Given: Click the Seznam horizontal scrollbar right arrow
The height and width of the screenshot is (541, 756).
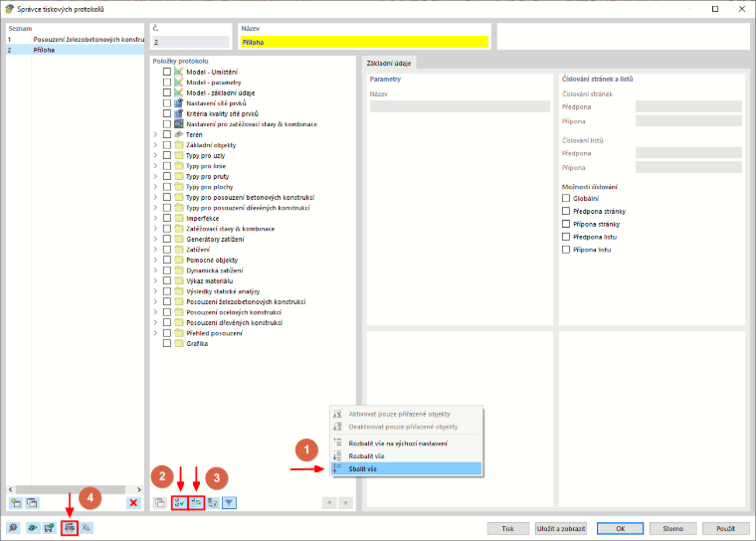Looking at the screenshot, I should coord(139,489).
